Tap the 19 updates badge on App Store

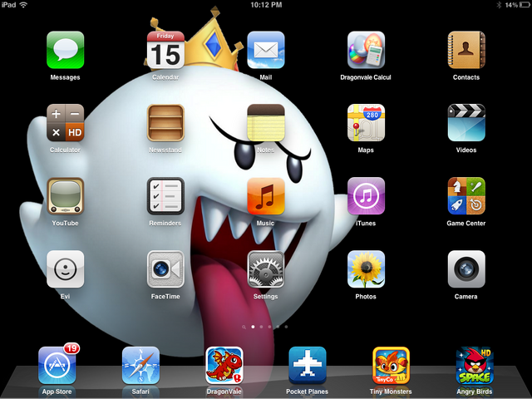(x=71, y=348)
